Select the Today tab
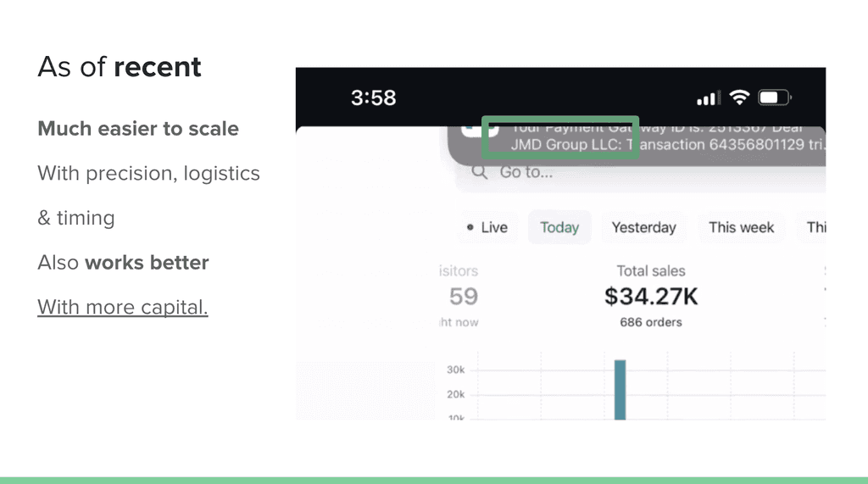This screenshot has height=484, width=868. (559, 227)
